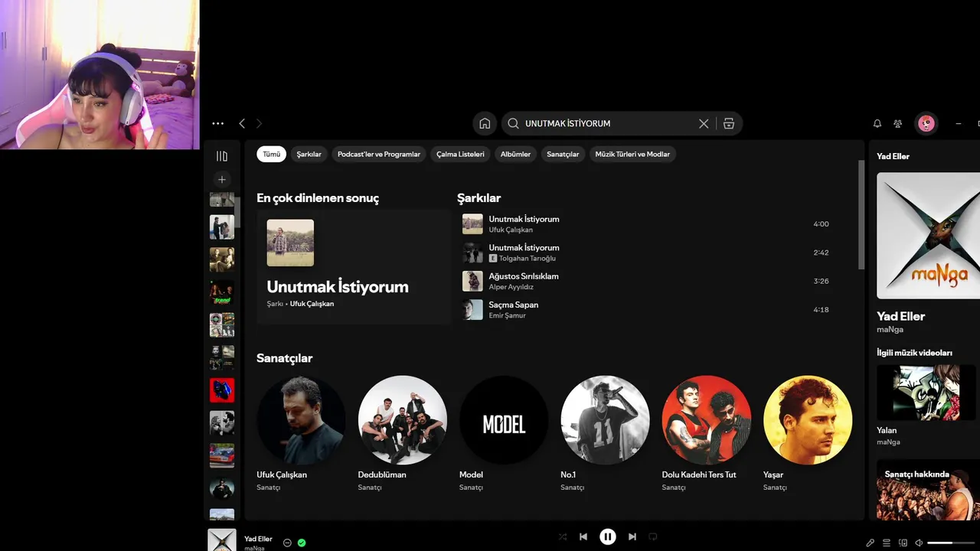Open the Dedublüman artist card
Image resolution: width=980 pixels, height=551 pixels.
pos(402,433)
